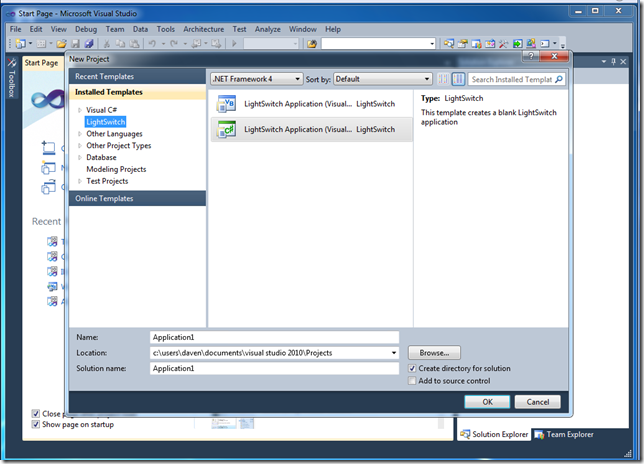644x464 pixels.
Task: Open the Help menu
Action: [x=333, y=29]
